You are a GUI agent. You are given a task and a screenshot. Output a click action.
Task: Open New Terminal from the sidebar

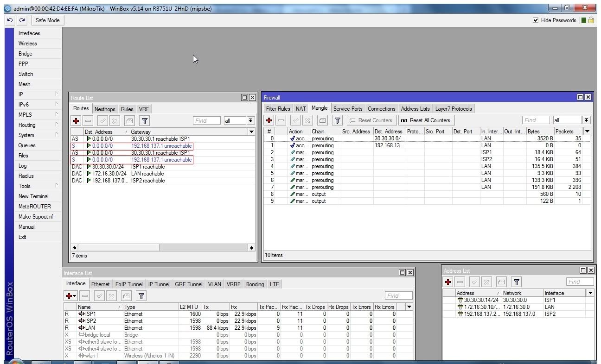[33, 196]
